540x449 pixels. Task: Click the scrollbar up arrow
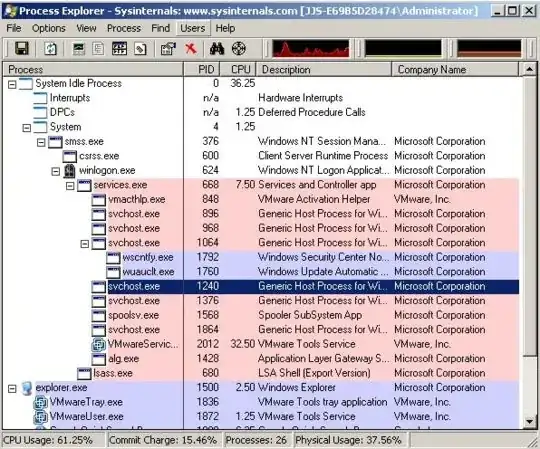[529, 70]
